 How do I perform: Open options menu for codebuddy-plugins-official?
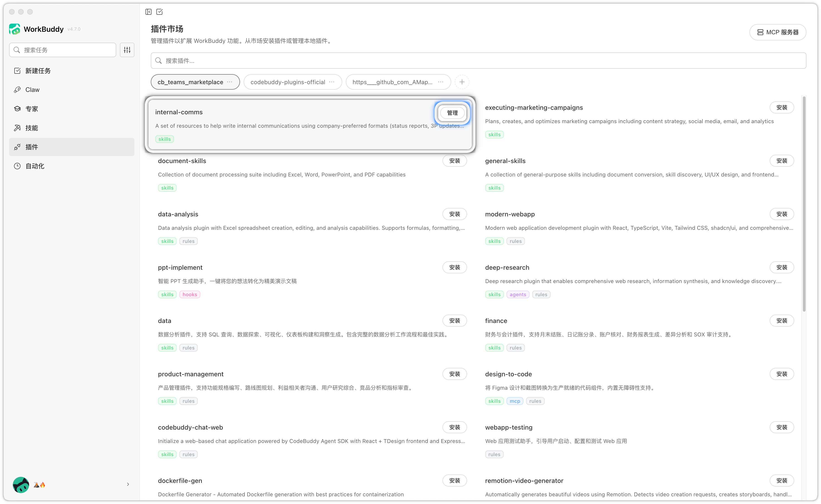(332, 82)
